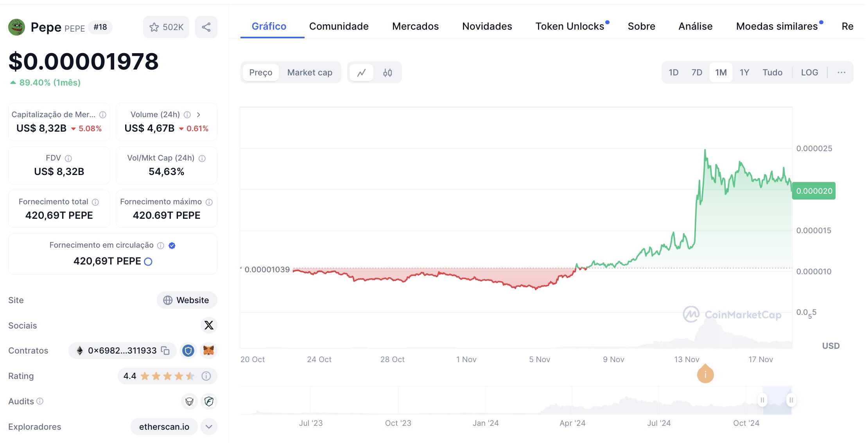Grab the right range slider handle
This screenshot has height=443, width=868.
pos(791,400)
